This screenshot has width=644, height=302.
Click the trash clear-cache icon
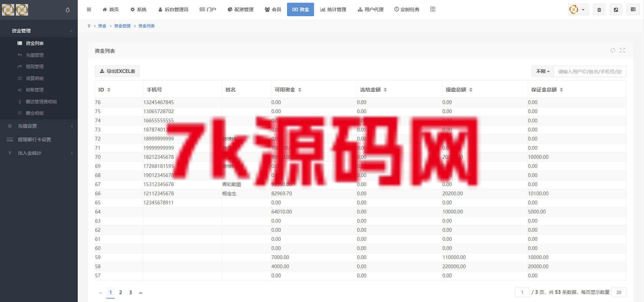pyautogui.click(x=599, y=10)
